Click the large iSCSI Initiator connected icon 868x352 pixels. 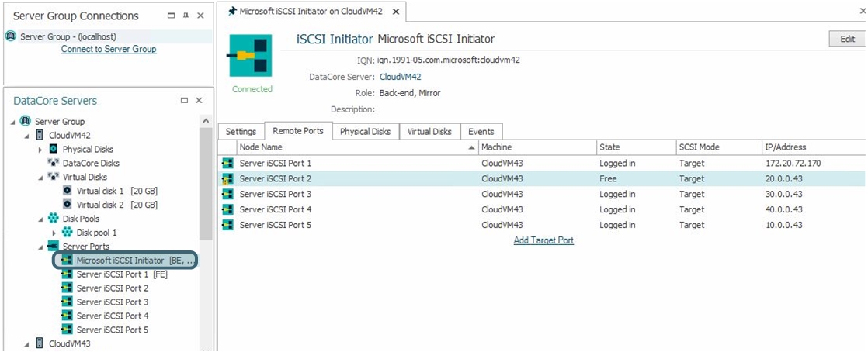pos(252,56)
